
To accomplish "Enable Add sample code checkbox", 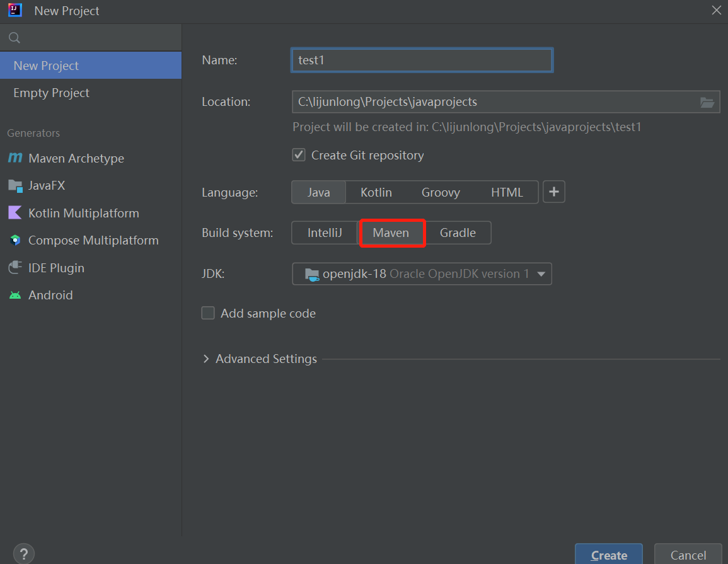I will pos(208,313).
